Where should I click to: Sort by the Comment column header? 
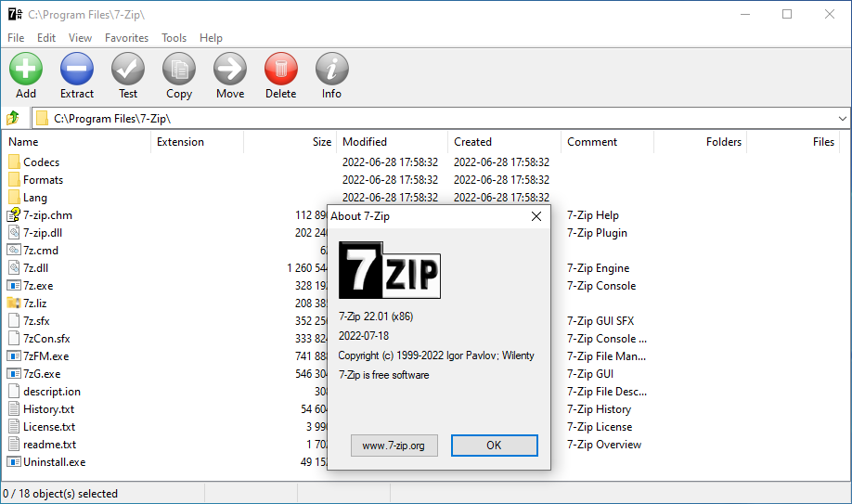point(608,142)
